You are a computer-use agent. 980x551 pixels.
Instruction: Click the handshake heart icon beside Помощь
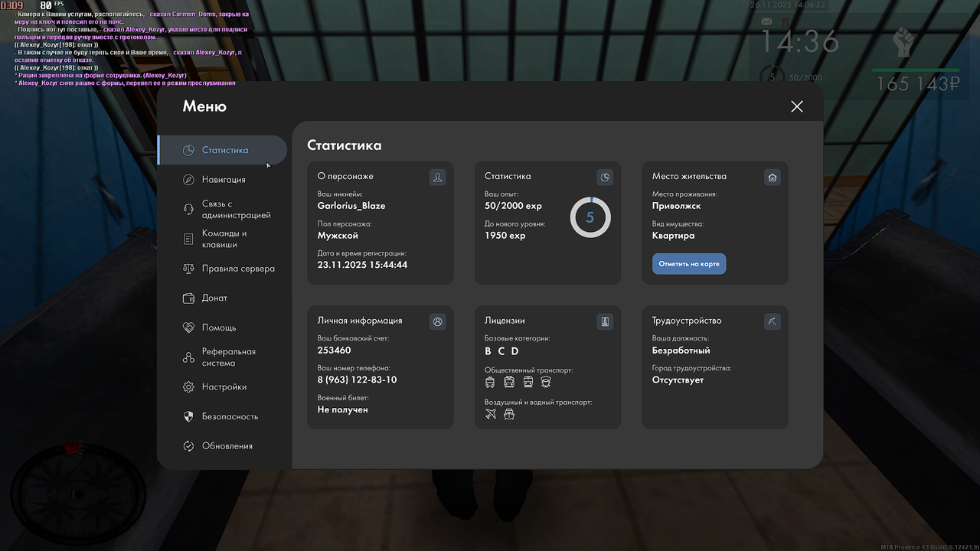point(188,328)
